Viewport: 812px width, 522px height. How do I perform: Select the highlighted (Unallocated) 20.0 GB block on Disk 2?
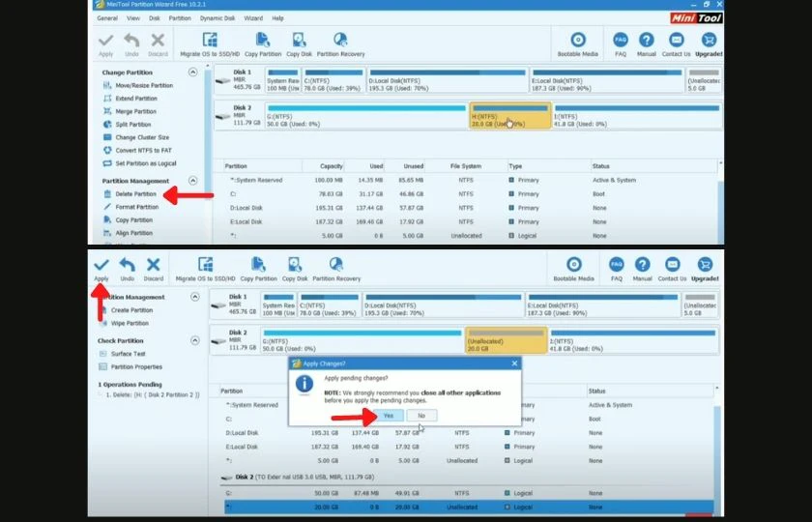pyautogui.click(x=506, y=340)
